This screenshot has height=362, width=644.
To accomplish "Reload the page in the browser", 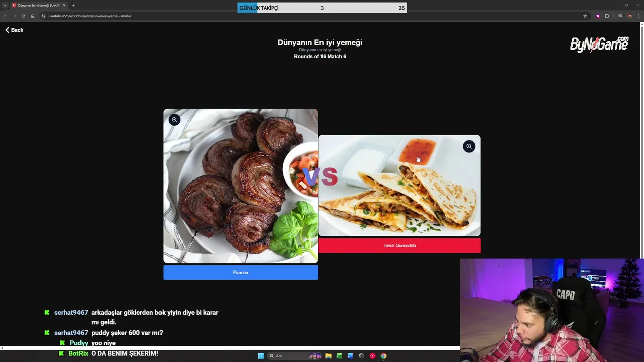I will pyautogui.click(x=23, y=16).
